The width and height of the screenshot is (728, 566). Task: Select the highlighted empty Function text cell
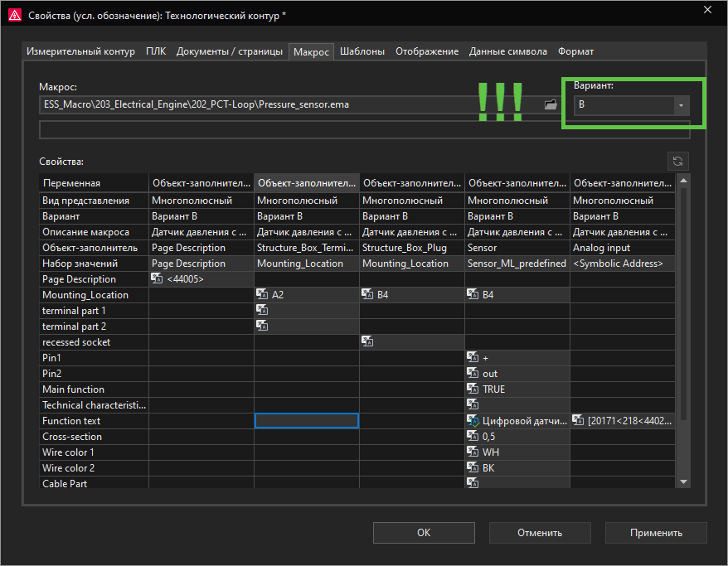click(307, 421)
